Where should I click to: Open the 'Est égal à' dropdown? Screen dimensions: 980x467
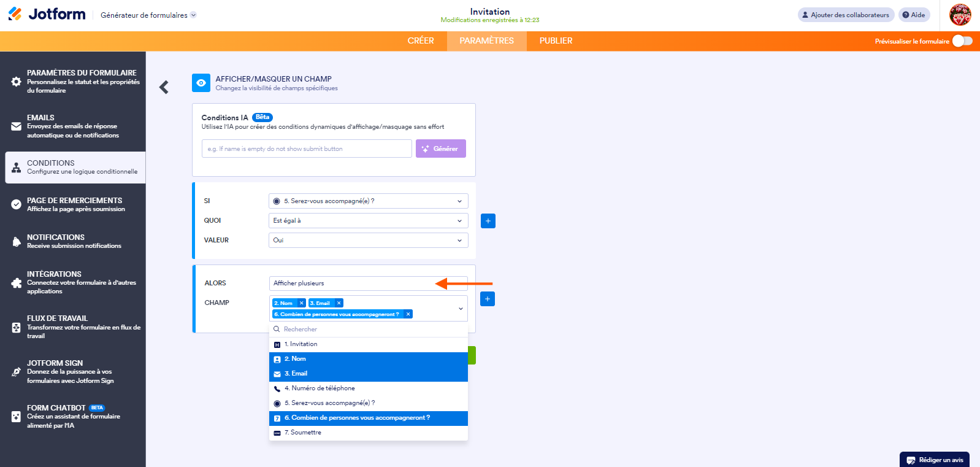(368, 221)
